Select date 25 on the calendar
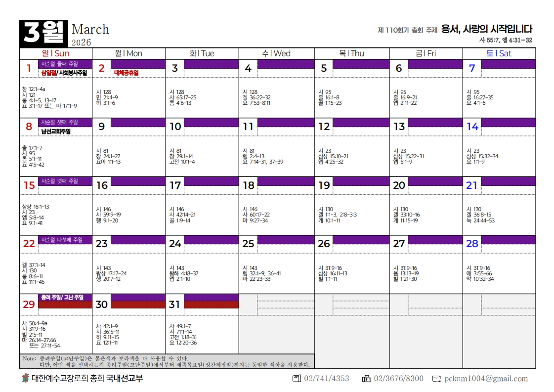 pyautogui.click(x=248, y=244)
